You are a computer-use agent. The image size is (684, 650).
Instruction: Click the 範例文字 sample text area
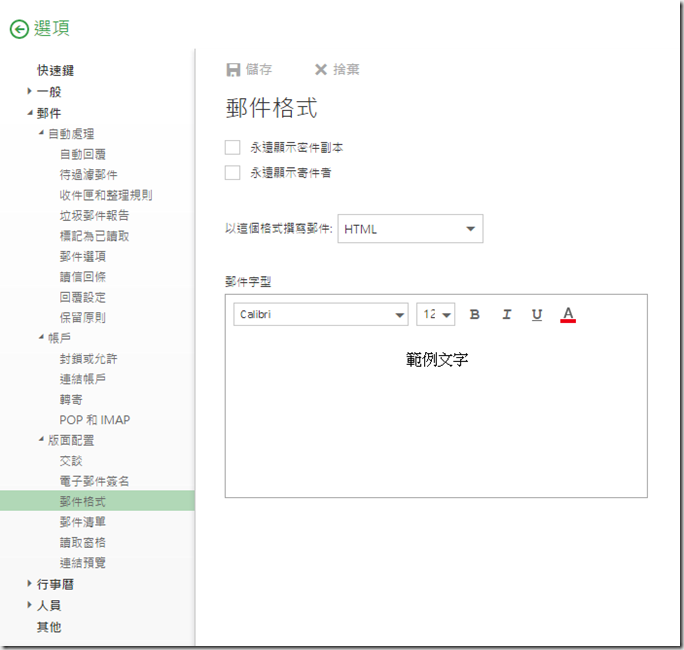pos(437,359)
